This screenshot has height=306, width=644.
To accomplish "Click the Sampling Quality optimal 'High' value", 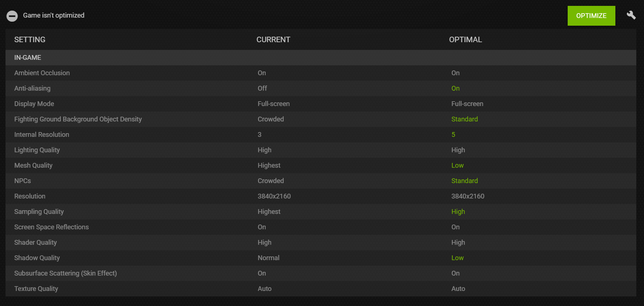I will (x=458, y=212).
